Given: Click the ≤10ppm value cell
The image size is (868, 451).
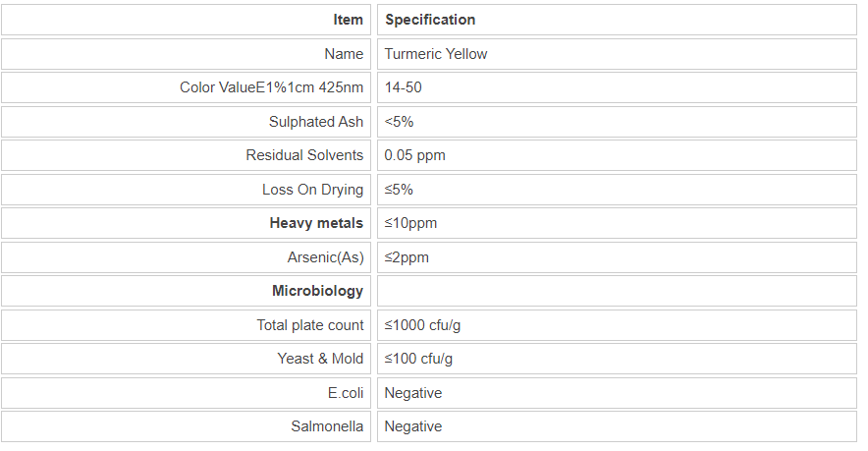Looking at the screenshot, I should point(410,223).
